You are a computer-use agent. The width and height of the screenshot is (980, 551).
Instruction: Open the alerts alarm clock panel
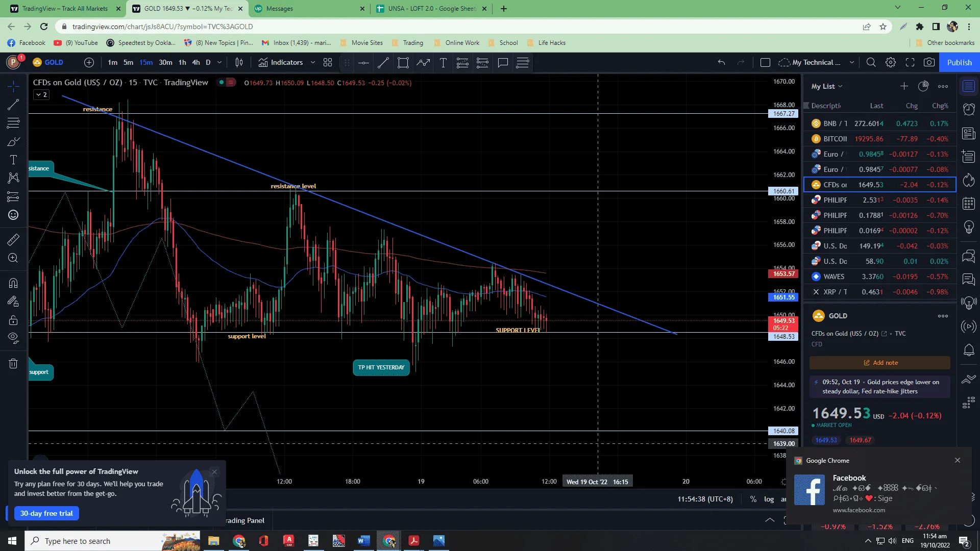(x=968, y=109)
